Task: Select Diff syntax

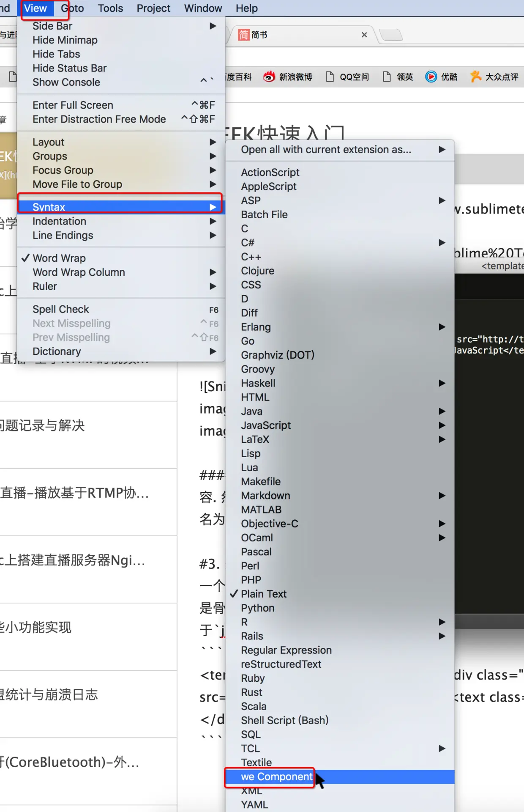Action: [x=340, y=313]
